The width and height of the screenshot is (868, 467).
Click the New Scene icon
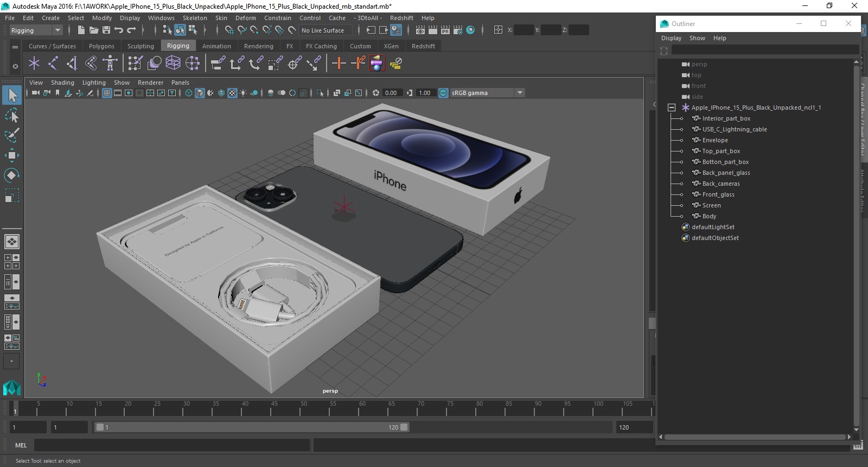pos(81,30)
